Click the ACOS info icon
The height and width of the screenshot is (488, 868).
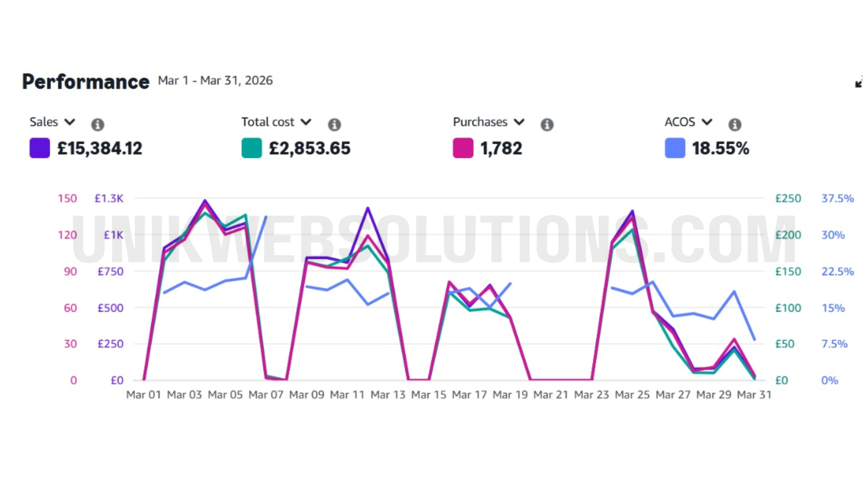click(735, 125)
